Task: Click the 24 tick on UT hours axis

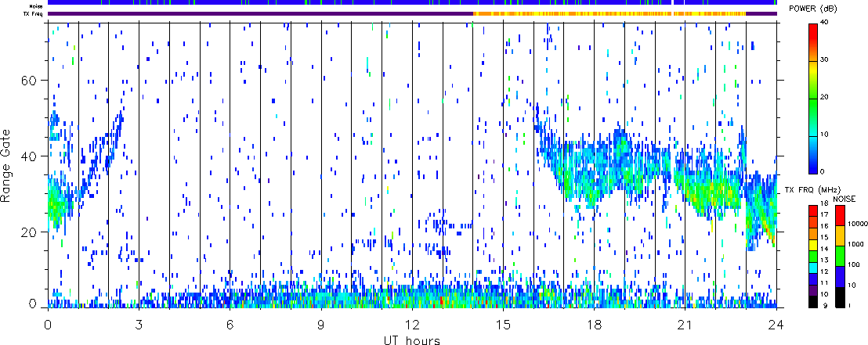Action: [x=776, y=323]
